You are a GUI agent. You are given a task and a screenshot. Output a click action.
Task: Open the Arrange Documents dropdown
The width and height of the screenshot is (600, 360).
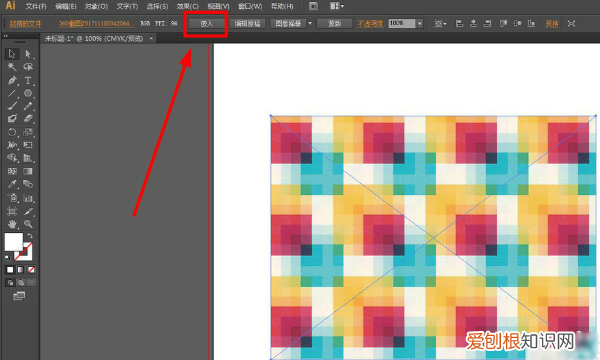pyautogui.click(x=337, y=6)
